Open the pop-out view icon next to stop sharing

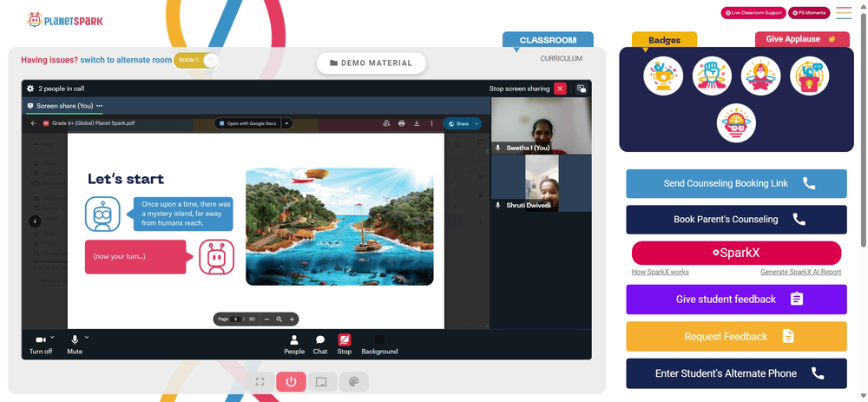(x=582, y=89)
